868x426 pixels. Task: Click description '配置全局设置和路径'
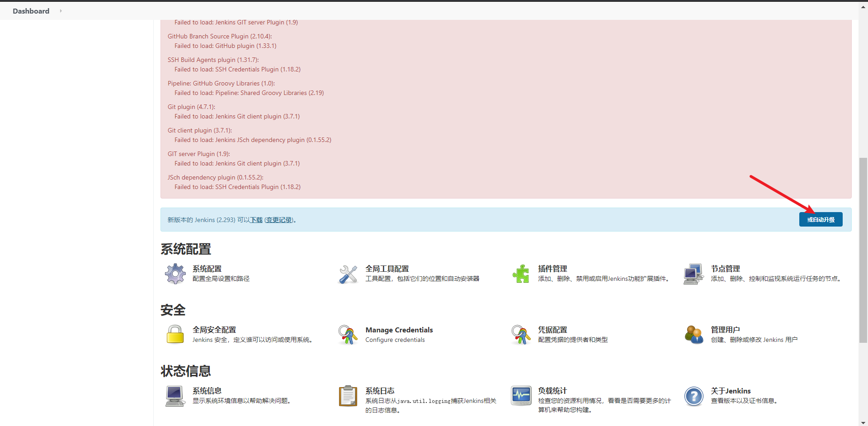pyautogui.click(x=221, y=279)
